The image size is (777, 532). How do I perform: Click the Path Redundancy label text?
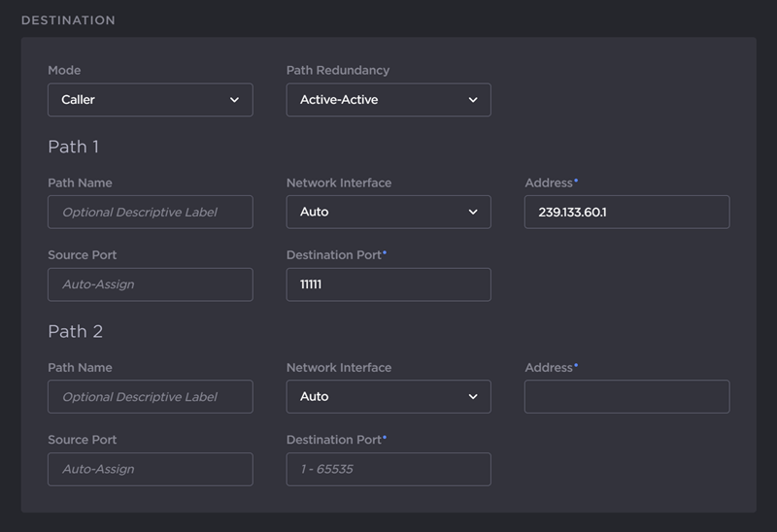337,71
